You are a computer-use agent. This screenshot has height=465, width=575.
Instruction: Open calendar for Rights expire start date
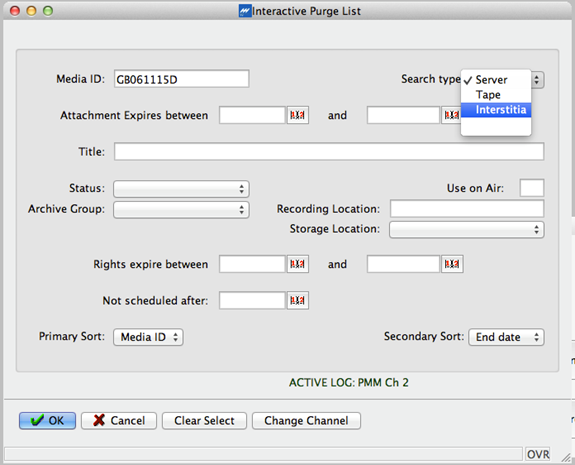[297, 264]
